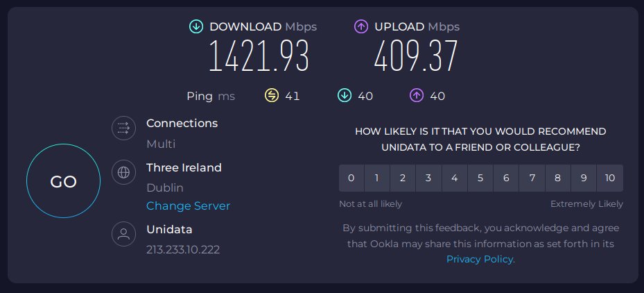Click the yellow idle ping icon
The width and height of the screenshot is (644, 293).
[272, 96]
